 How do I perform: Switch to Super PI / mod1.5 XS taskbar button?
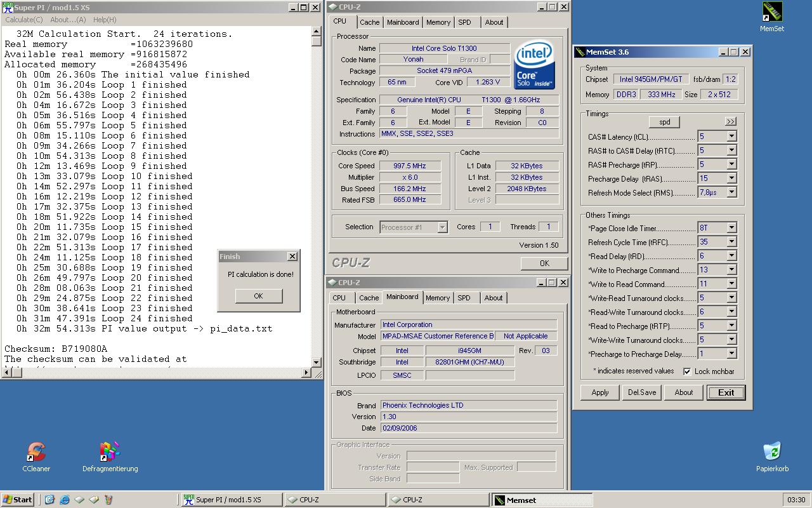tap(231, 500)
